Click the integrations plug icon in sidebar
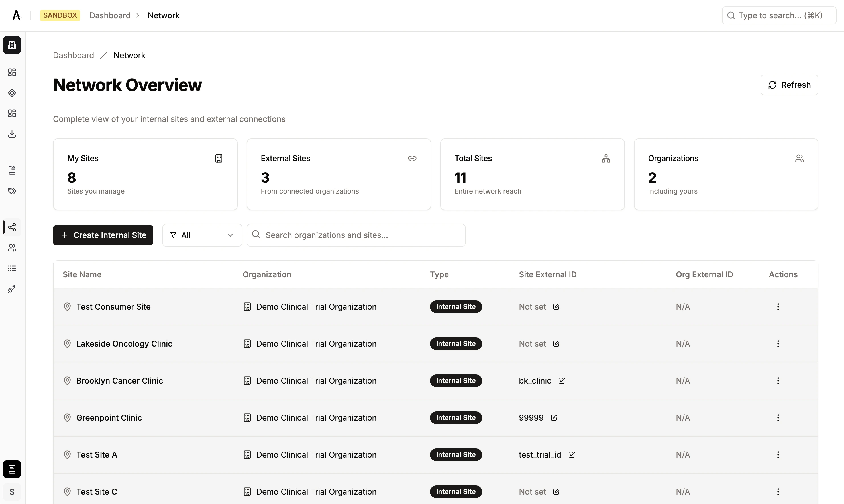 pos(12,289)
